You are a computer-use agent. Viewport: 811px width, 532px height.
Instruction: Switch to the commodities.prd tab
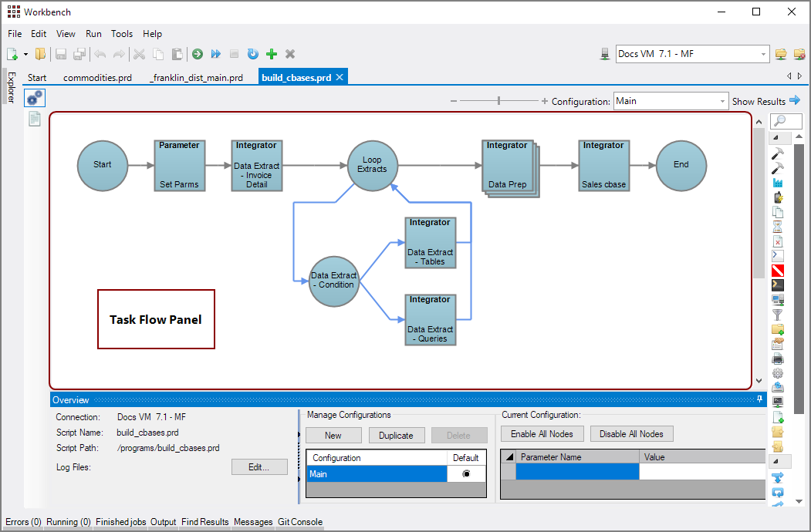pyautogui.click(x=97, y=78)
